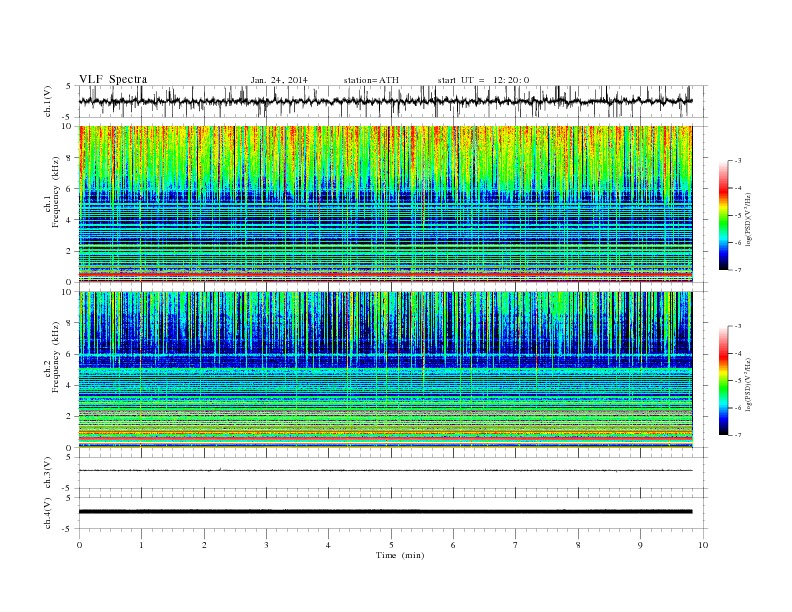
Task: Click time axis tick label "5"
Action: [391, 545]
